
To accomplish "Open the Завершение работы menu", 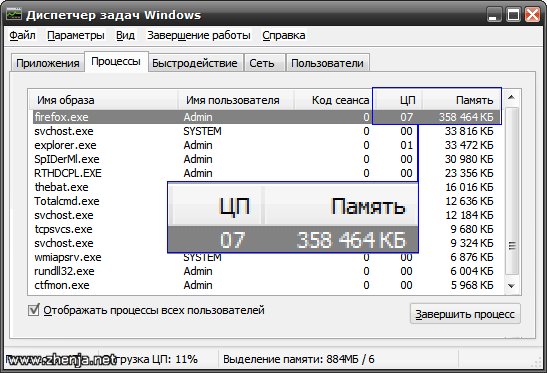I will point(199,35).
